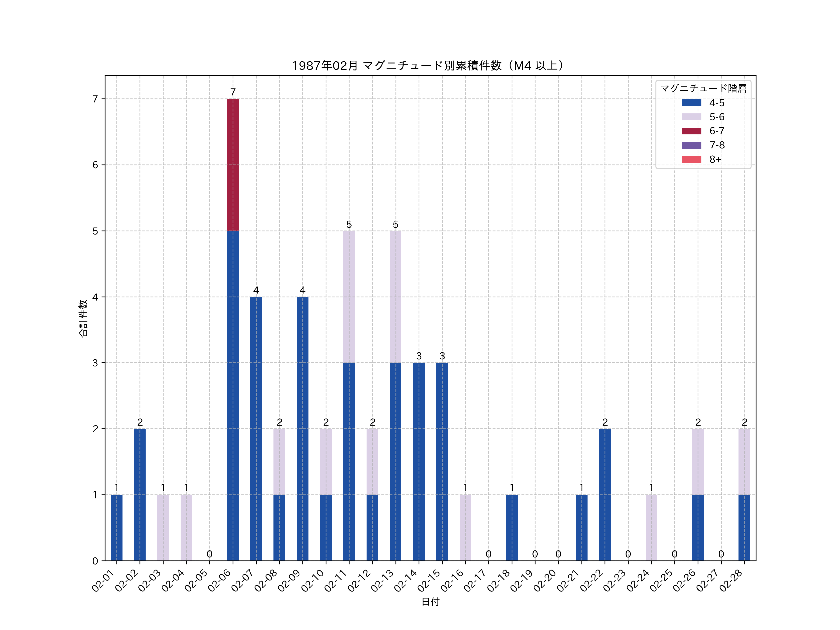Click the blue bar for 02-22
The height and width of the screenshot is (630, 840).
tap(605, 494)
